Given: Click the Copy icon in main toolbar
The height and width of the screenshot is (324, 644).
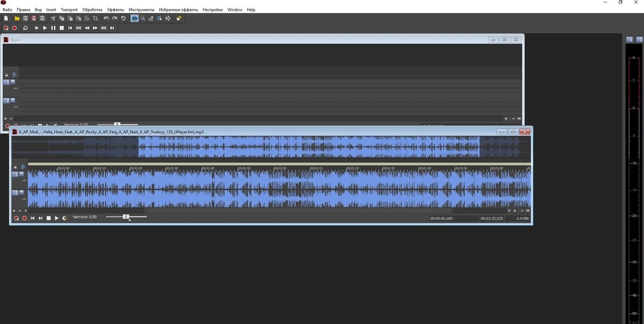Looking at the screenshot, I should click(62, 18).
